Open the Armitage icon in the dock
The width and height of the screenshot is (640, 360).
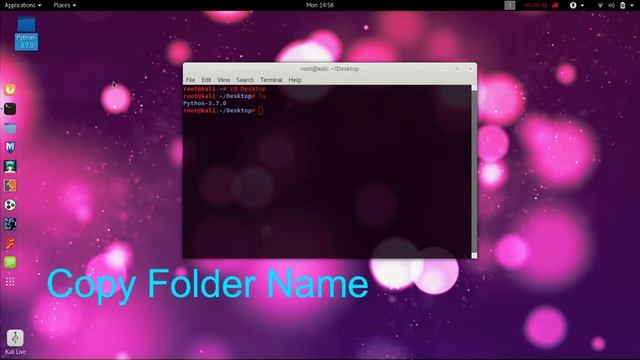[x=10, y=167]
